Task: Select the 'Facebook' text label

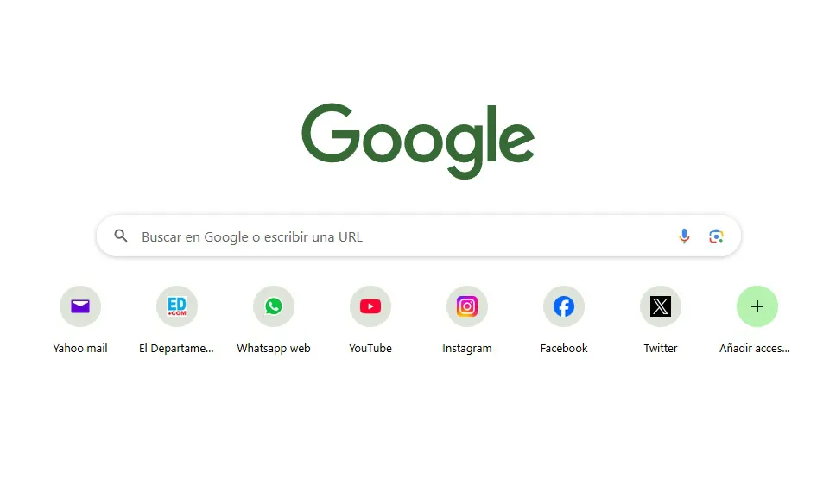Action: click(x=564, y=349)
